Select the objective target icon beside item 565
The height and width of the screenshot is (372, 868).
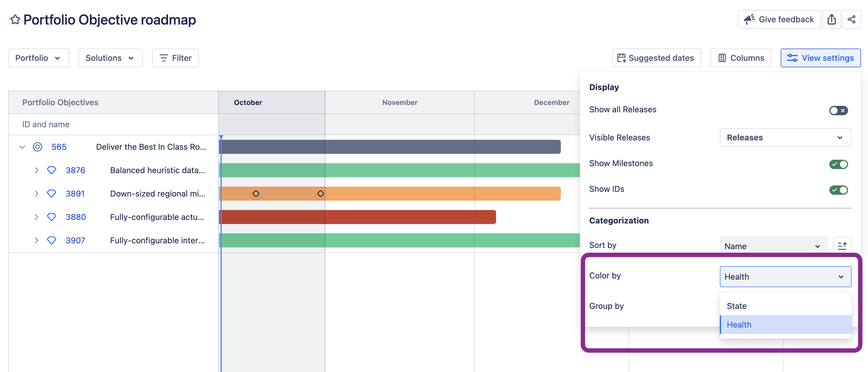[37, 147]
